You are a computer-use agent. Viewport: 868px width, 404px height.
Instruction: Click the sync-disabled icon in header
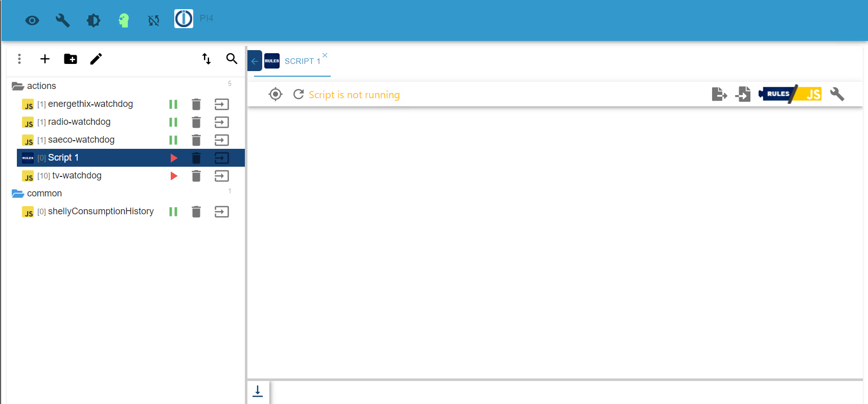tap(154, 20)
